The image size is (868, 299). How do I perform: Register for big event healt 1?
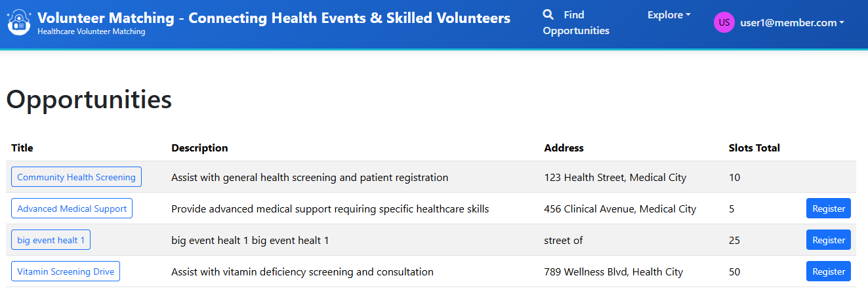[828, 240]
